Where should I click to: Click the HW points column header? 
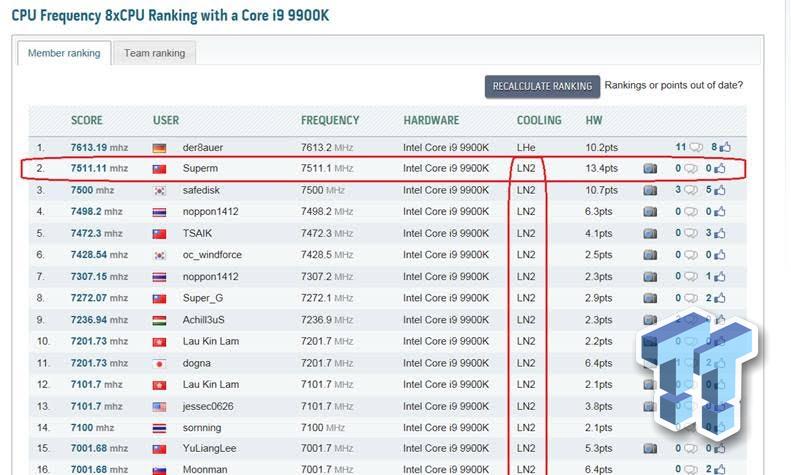(x=594, y=120)
